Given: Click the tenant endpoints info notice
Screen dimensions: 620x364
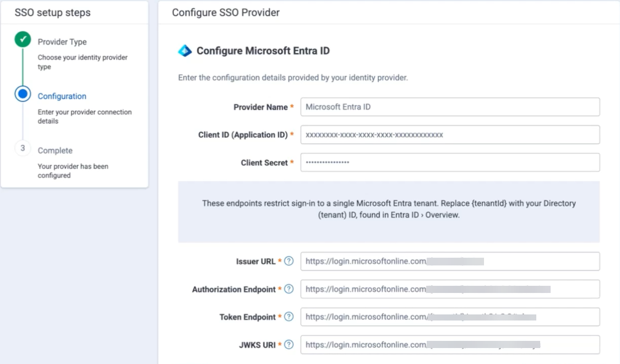Looking at the screenshot, I should coord(389,211).
